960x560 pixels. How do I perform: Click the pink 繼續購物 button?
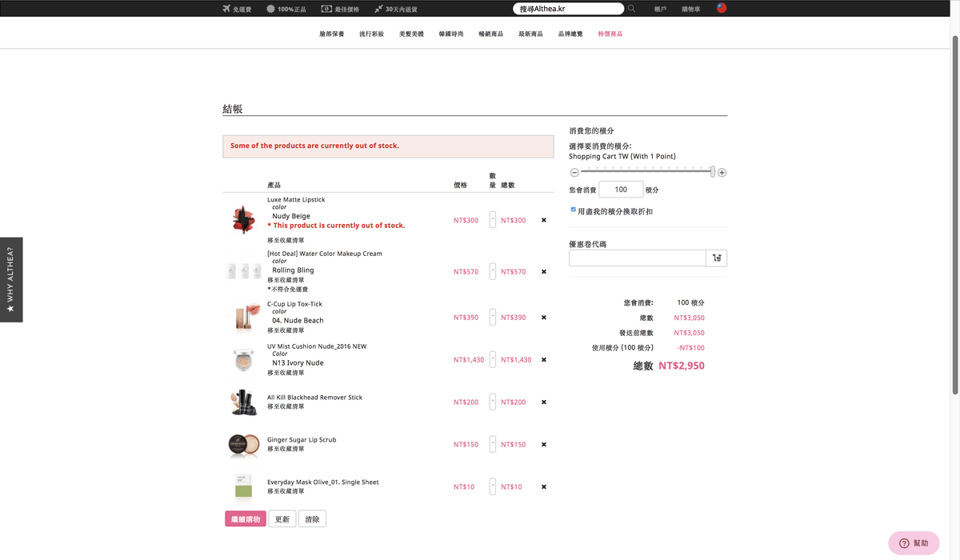pos(246,519)
